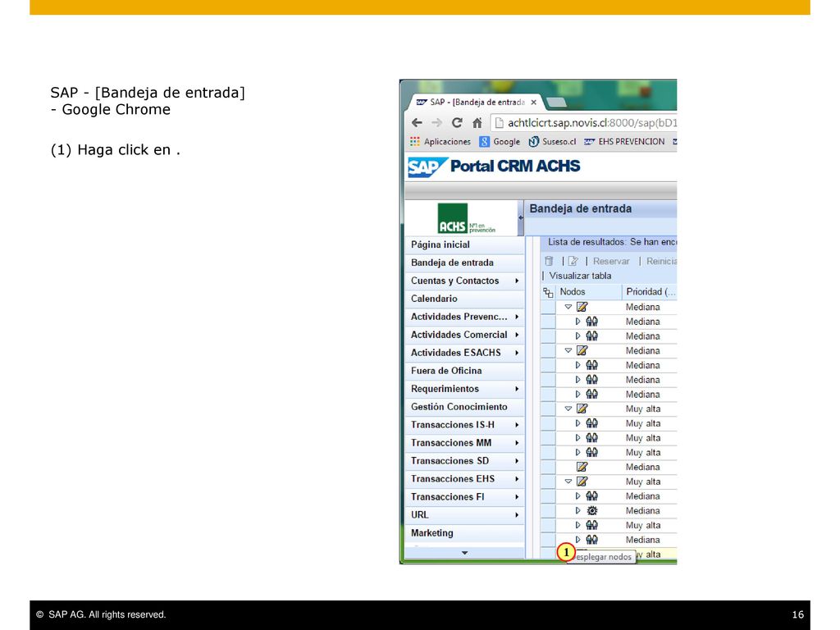This screenshot has height=630, width=840.
Task: Click the page icon in the address bar
Action: coord(499,123)
